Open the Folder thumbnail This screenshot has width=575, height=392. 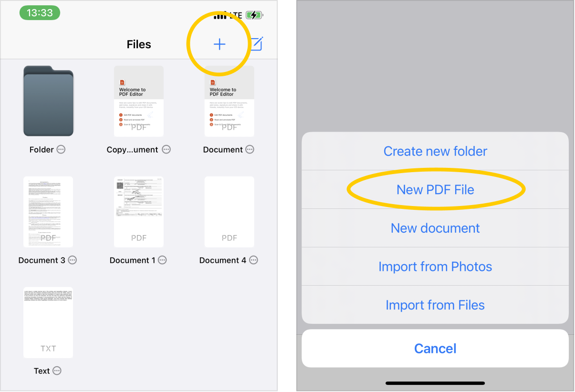coord(48,101)
